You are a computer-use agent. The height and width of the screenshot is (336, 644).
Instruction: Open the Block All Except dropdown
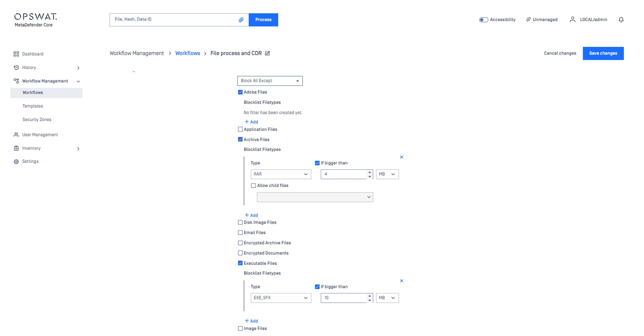[x=270, y=81]
